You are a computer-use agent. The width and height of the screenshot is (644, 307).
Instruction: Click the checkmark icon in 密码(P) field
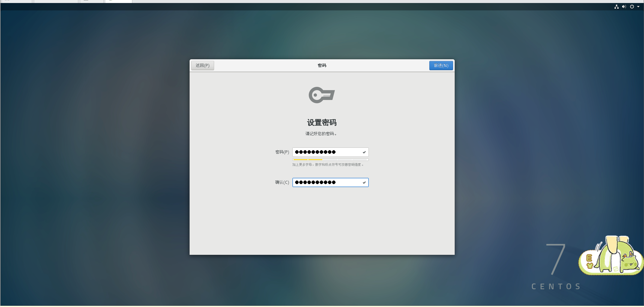364,152
